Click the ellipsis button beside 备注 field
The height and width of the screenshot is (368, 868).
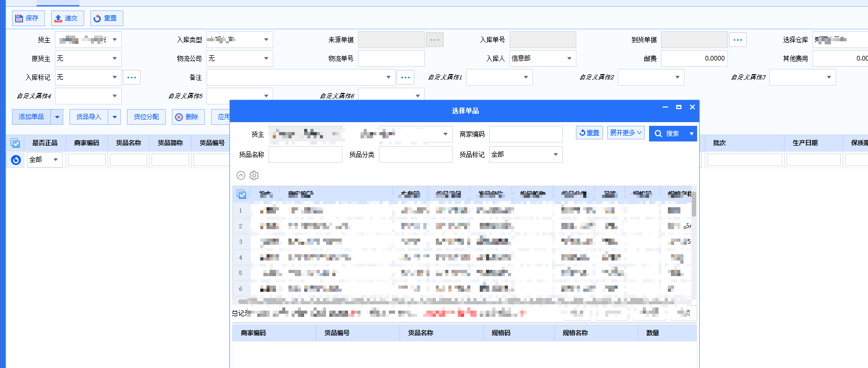[406, 77]
